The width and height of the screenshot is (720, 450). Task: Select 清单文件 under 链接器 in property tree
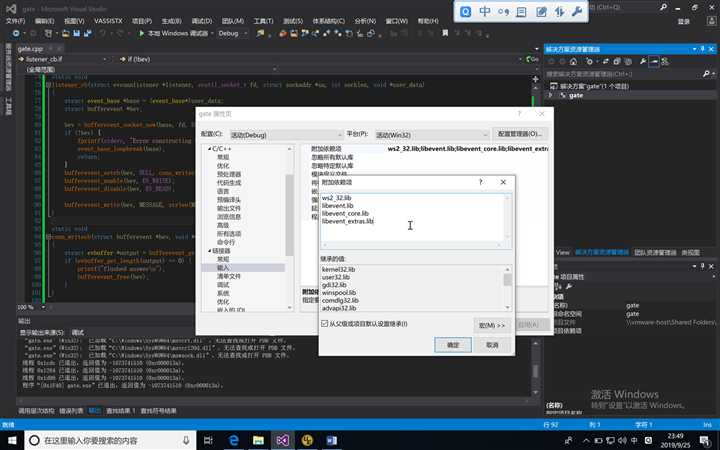228,276
